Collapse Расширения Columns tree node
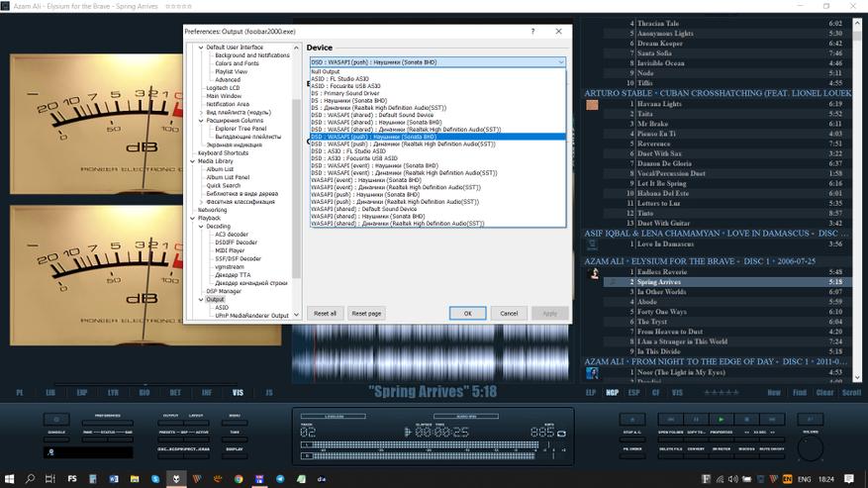The height and width of the screenshot is (488, 868). coord(201,120)
